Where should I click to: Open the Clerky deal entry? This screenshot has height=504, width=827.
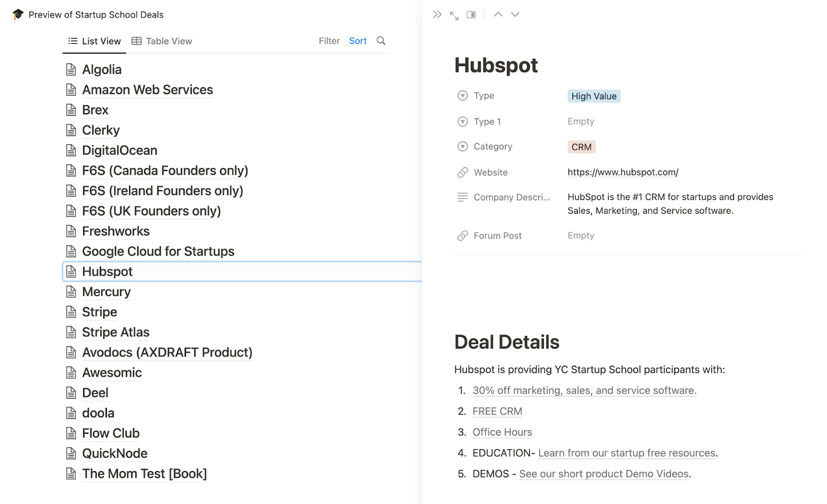(101, 130)
